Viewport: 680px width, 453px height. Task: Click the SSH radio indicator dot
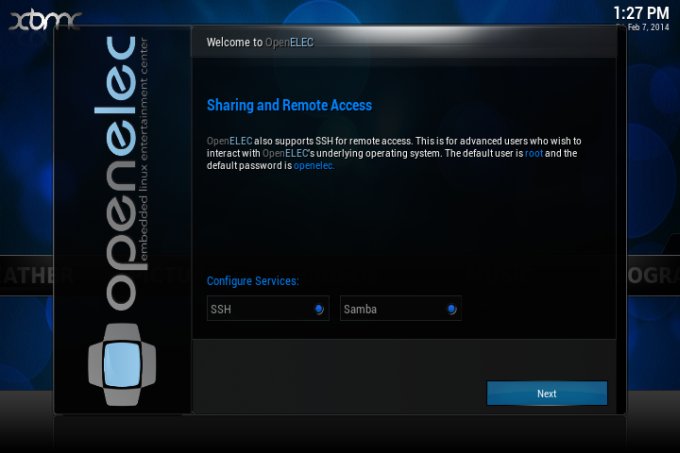pos(318,310)
